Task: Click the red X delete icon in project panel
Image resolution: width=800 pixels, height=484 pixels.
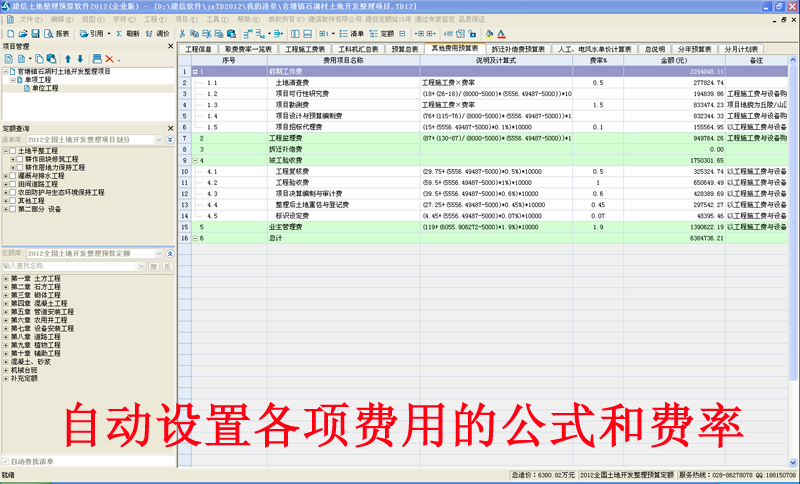Action: point(109,59)
